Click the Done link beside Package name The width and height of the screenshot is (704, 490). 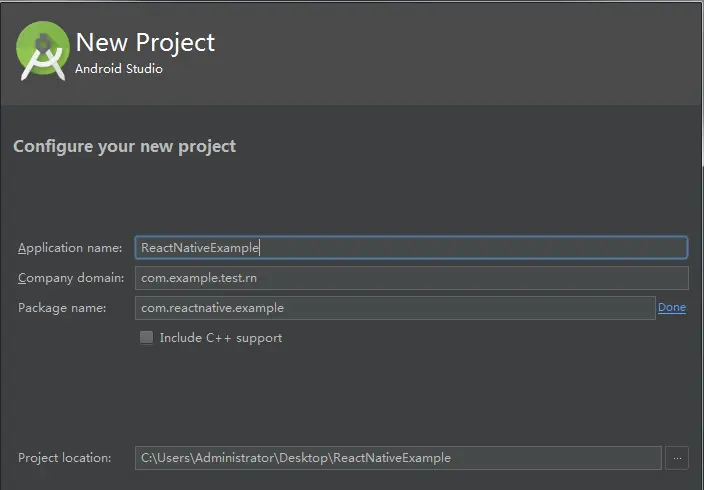pyautogui.click(x=672, y=308)
